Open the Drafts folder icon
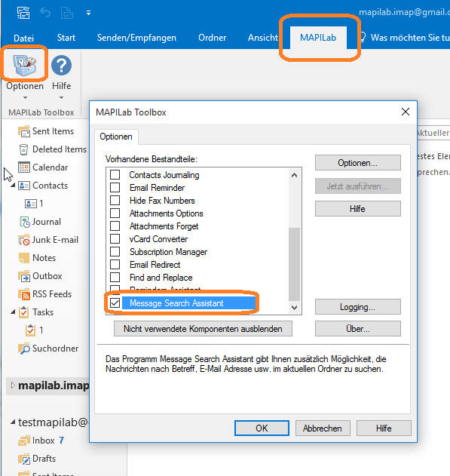 tap(24, 459)
